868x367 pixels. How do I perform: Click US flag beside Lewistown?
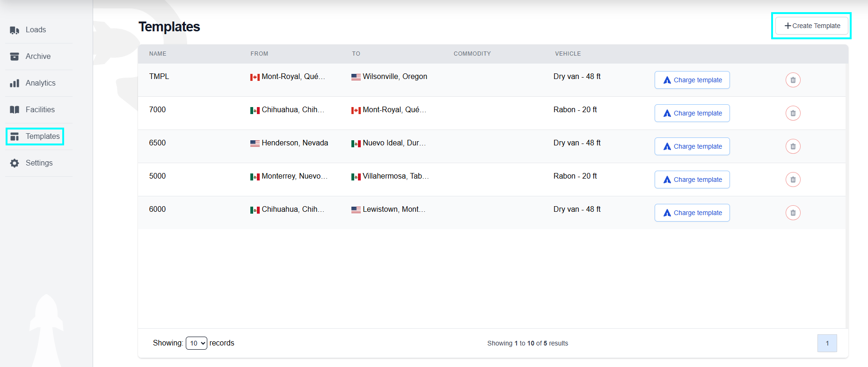coord(356,210)
